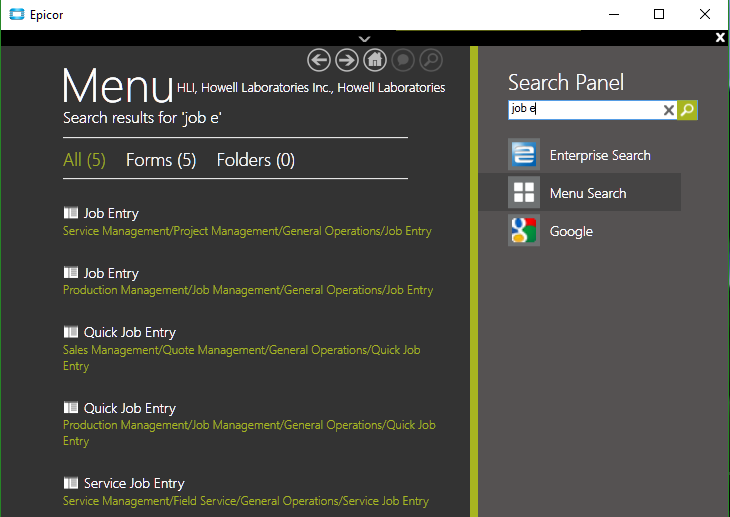Click the form icon beside second Job Entry
This screenshot has width=730, height=517.
71,272
